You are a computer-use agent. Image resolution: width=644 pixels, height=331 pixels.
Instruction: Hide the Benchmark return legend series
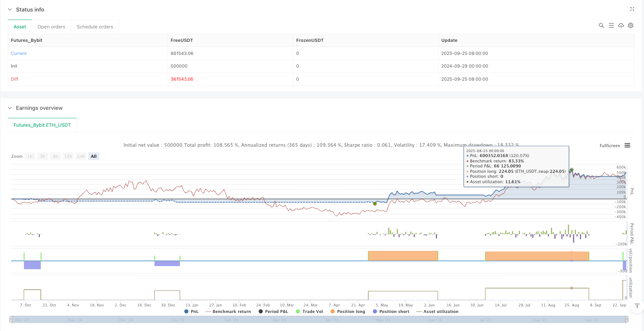[228, 311]
